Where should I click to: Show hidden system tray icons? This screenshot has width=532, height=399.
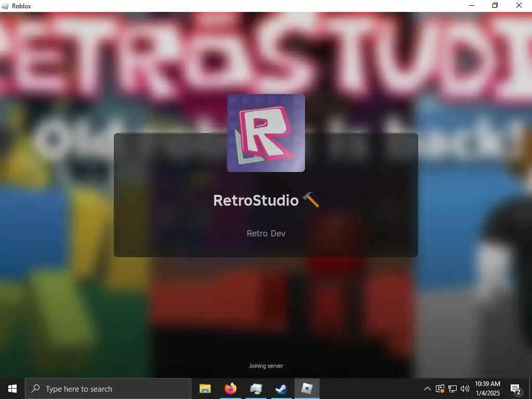[x=428, y=389]
